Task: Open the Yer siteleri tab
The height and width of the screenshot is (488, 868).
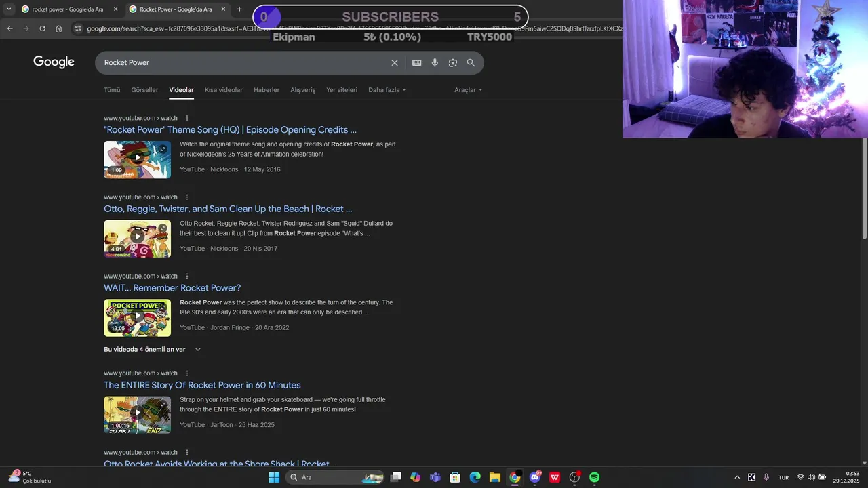Action: [x=342, y=90]
